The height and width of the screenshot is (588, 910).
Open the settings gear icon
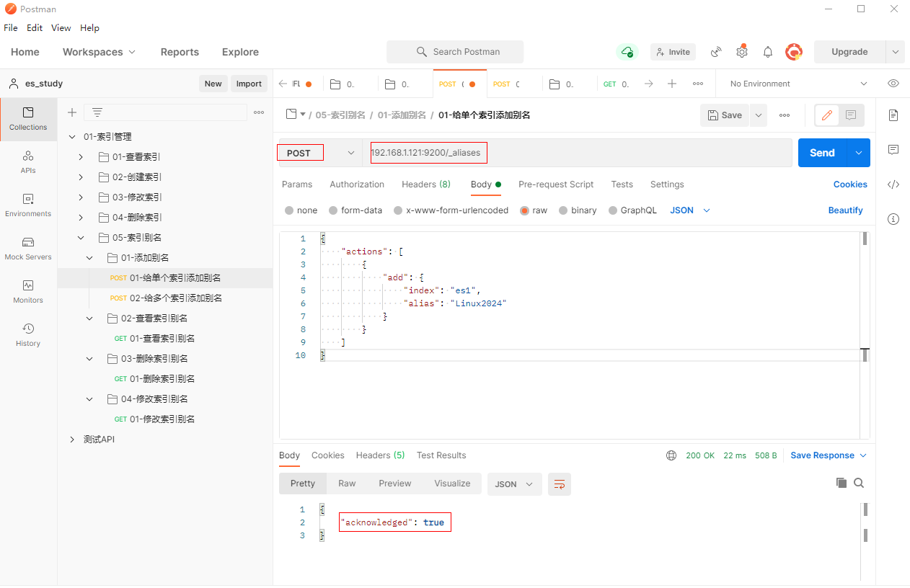(741, 52)
